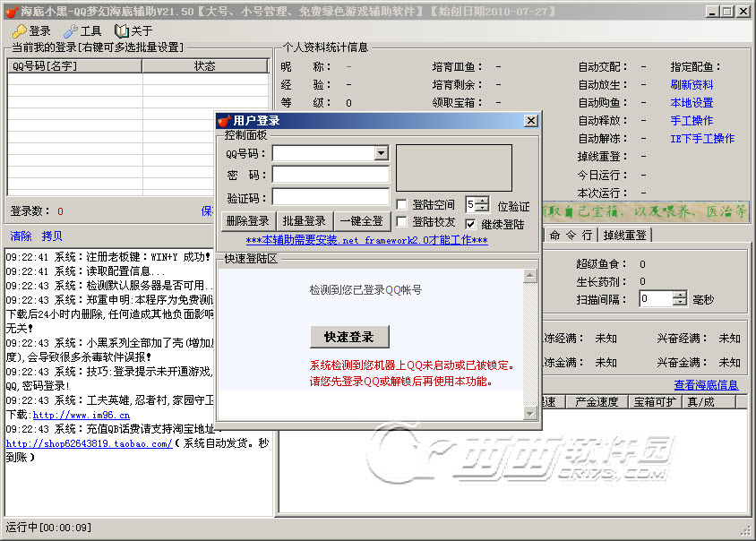Click the 产金速度 column header
Image resolution: width=756 pixels, height=541 pixels.
[597, 401]
